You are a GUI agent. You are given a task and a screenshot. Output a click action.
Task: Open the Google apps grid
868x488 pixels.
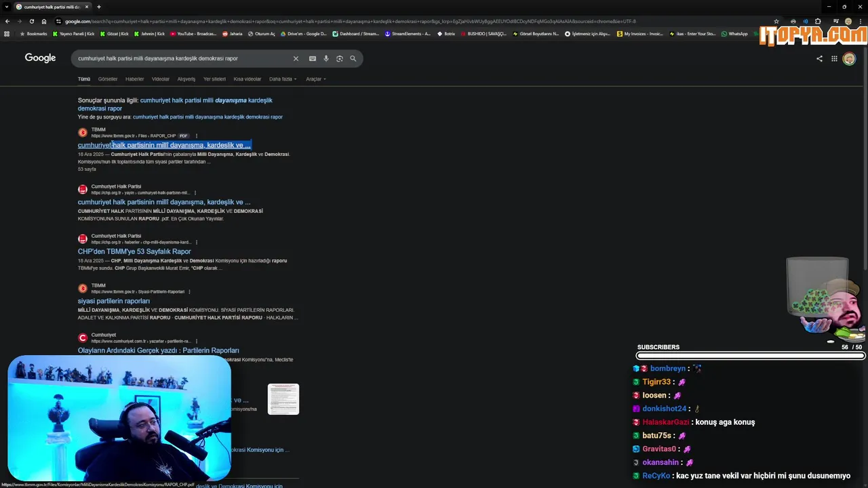tap(834, 58)
